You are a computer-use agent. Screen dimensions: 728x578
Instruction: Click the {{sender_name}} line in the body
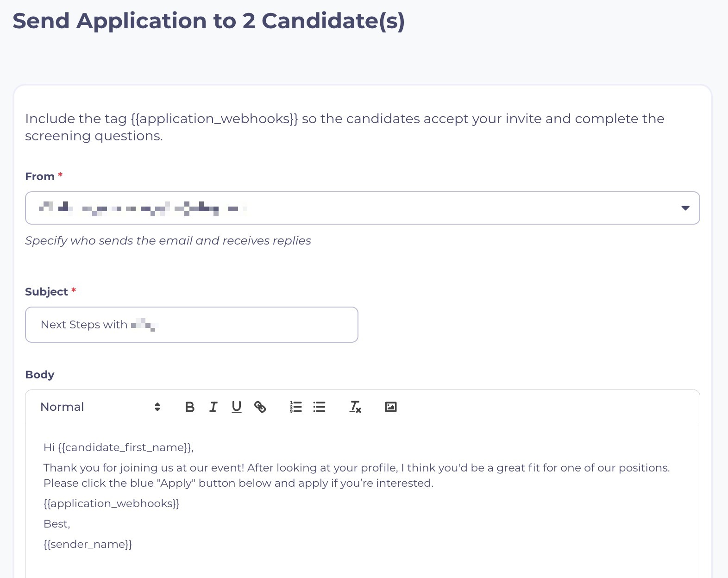tap(88, 544)
